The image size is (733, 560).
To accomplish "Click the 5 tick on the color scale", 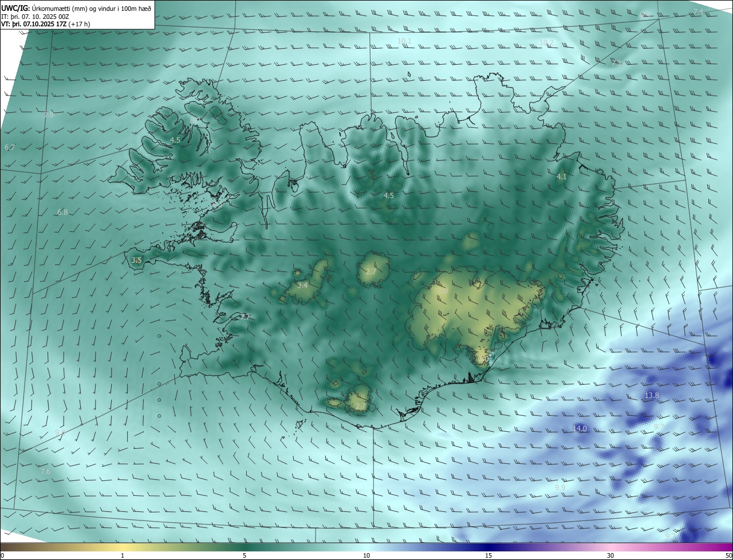I will [245, 555].
